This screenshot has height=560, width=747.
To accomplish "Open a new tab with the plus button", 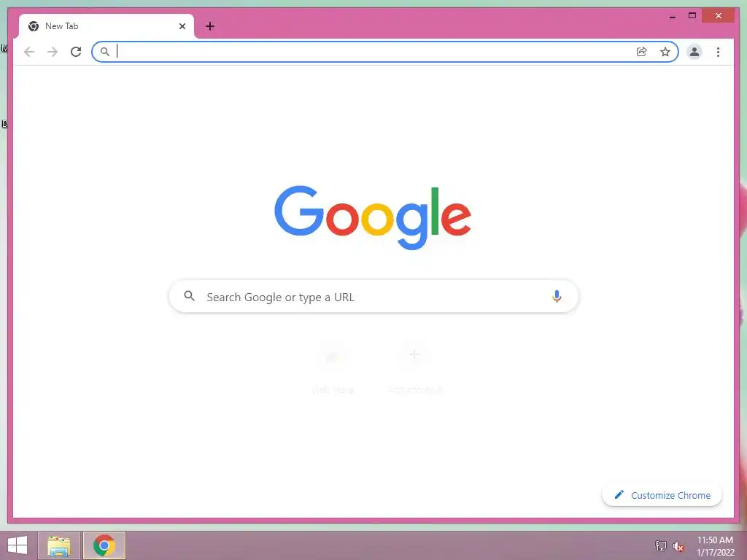I will tap(210, 26).
